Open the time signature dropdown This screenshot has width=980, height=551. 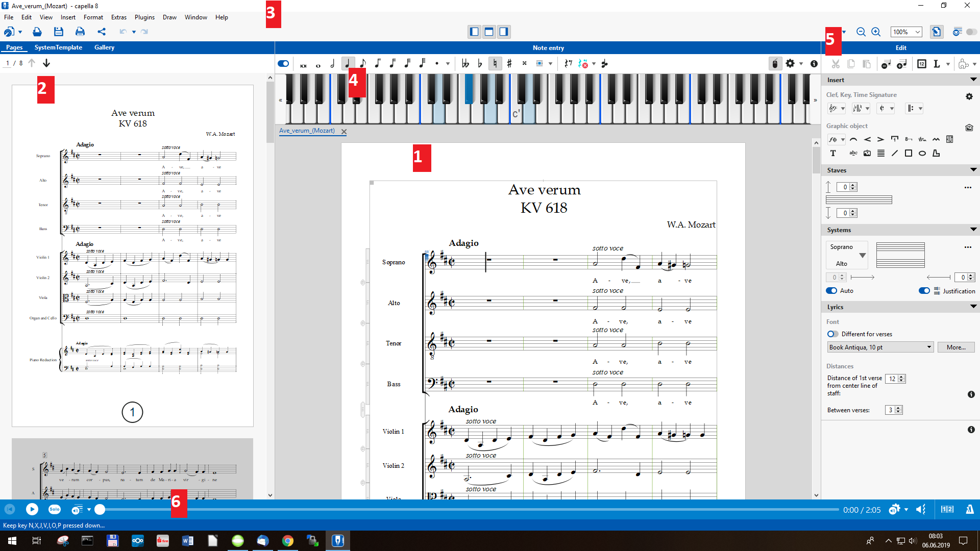pyautogui.click(x=886, y=108)
